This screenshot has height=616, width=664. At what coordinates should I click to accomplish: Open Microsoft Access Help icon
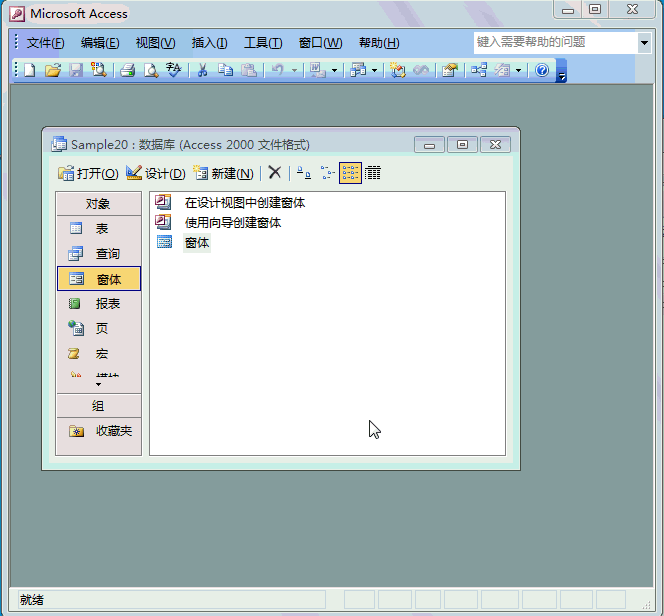[542, 70]
